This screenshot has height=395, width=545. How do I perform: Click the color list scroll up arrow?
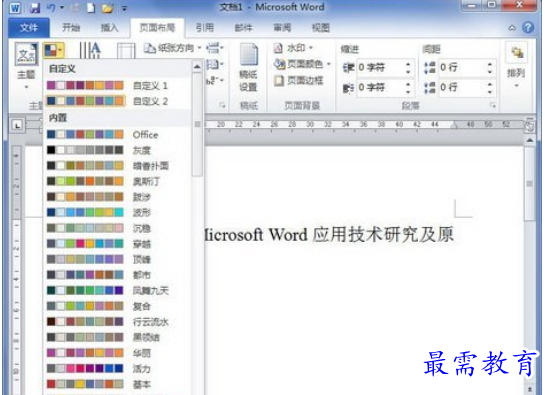197,66
